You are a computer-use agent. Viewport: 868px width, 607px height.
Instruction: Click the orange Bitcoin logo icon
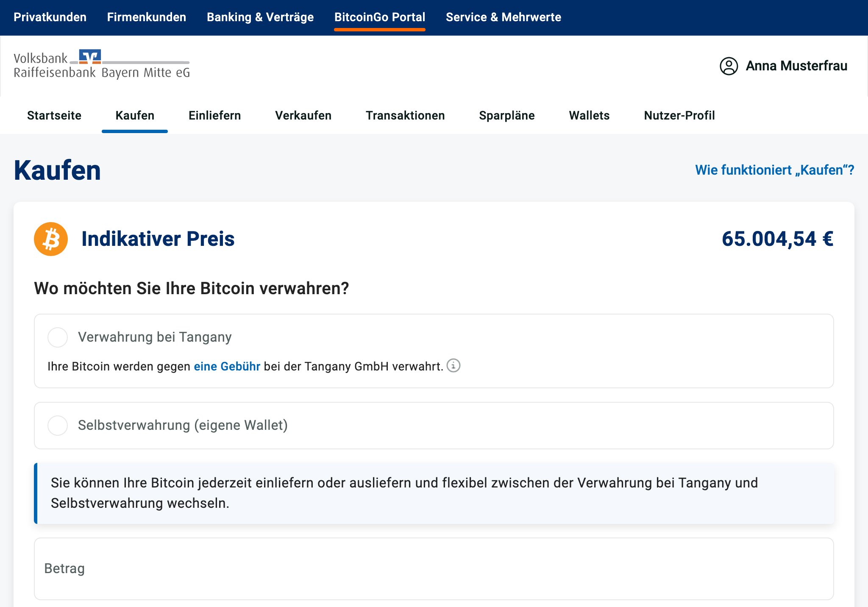[x=51, y=239]
